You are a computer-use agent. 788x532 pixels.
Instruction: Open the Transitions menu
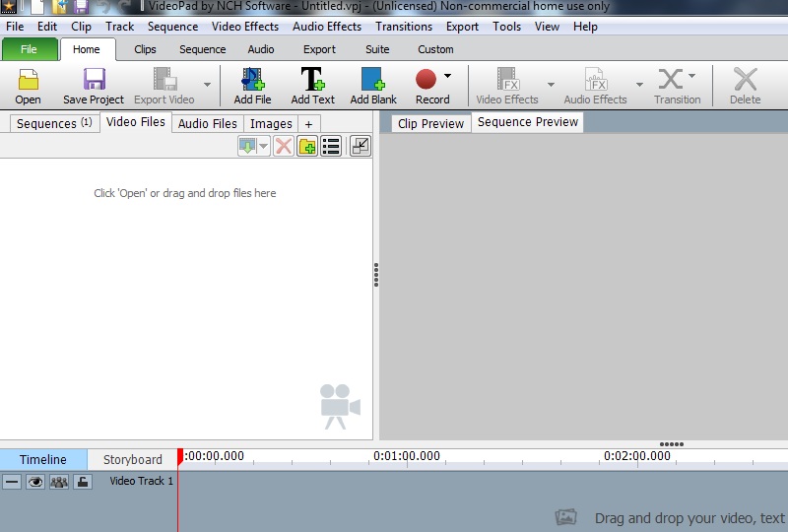[404, 27]
